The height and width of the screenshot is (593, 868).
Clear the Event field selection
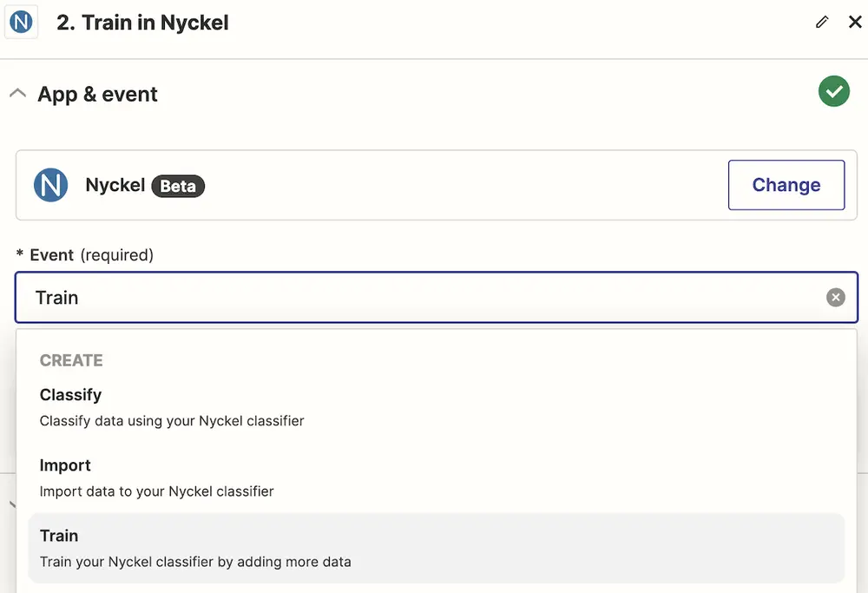(835, 297)
